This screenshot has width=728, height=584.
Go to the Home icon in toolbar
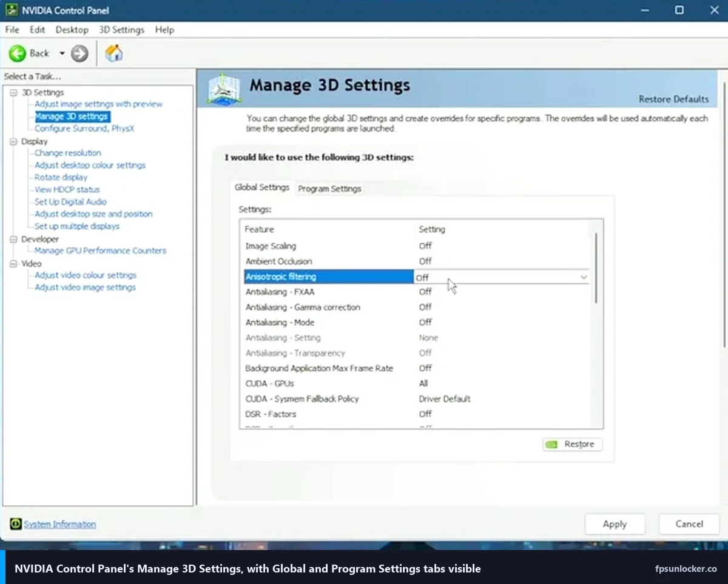click(114, 53)
